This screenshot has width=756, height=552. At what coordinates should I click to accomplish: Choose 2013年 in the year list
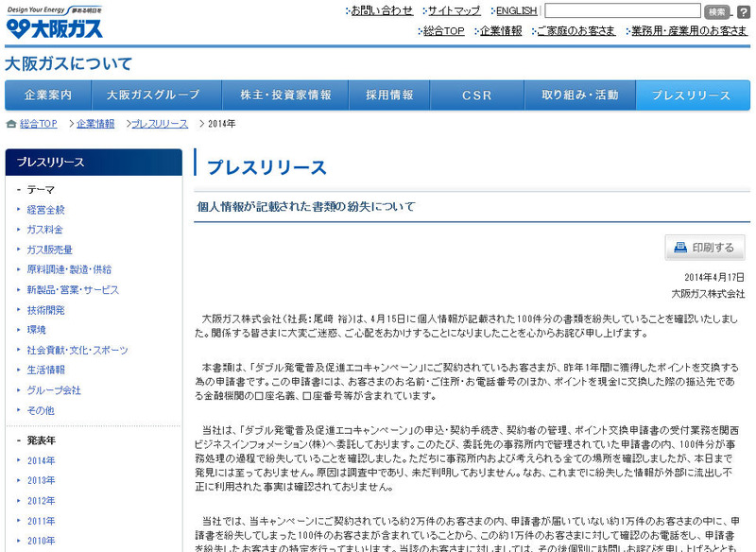pos(41,480)
